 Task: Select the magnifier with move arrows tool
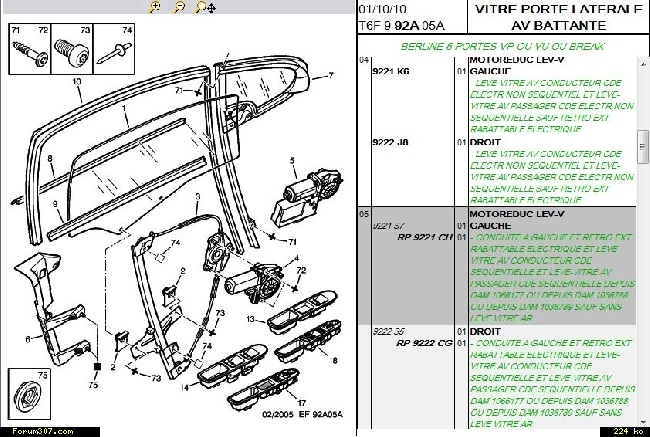pos(205,7)
